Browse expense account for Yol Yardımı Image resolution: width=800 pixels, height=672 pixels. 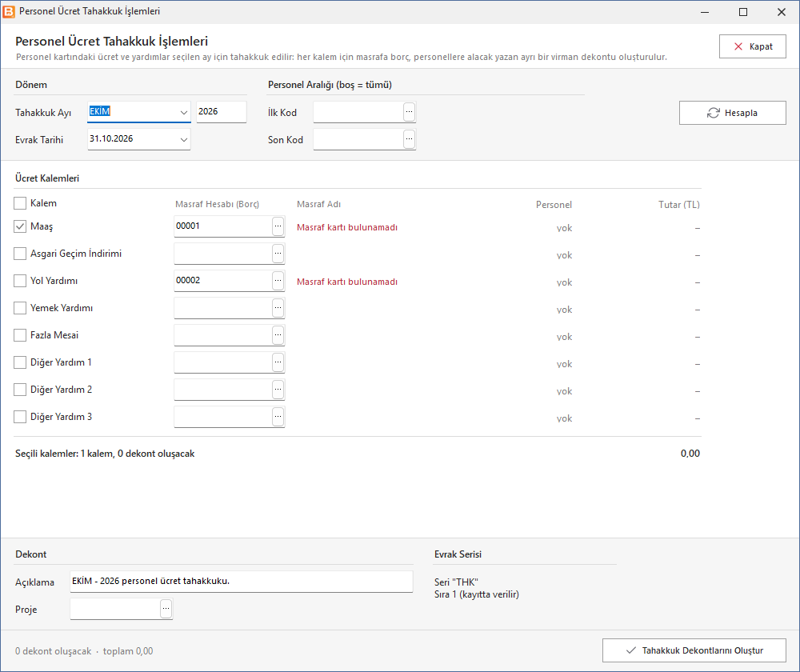(x=278, y=280)
